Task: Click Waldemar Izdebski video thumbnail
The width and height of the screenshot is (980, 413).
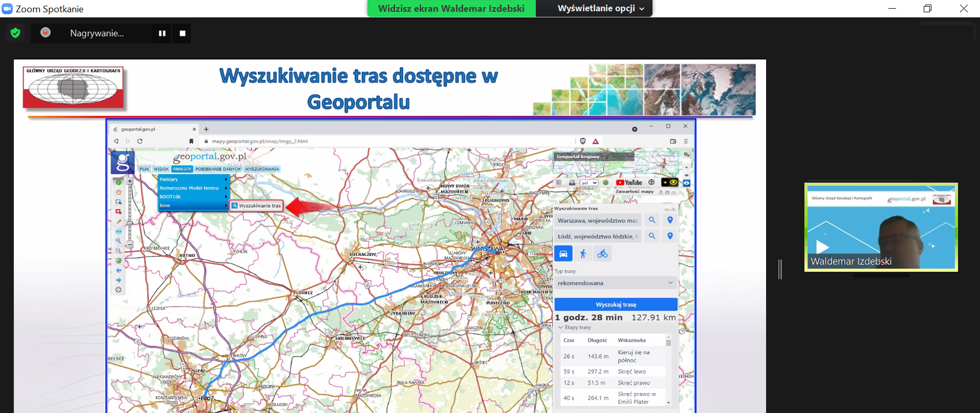Action: click(x=880, y=227)
